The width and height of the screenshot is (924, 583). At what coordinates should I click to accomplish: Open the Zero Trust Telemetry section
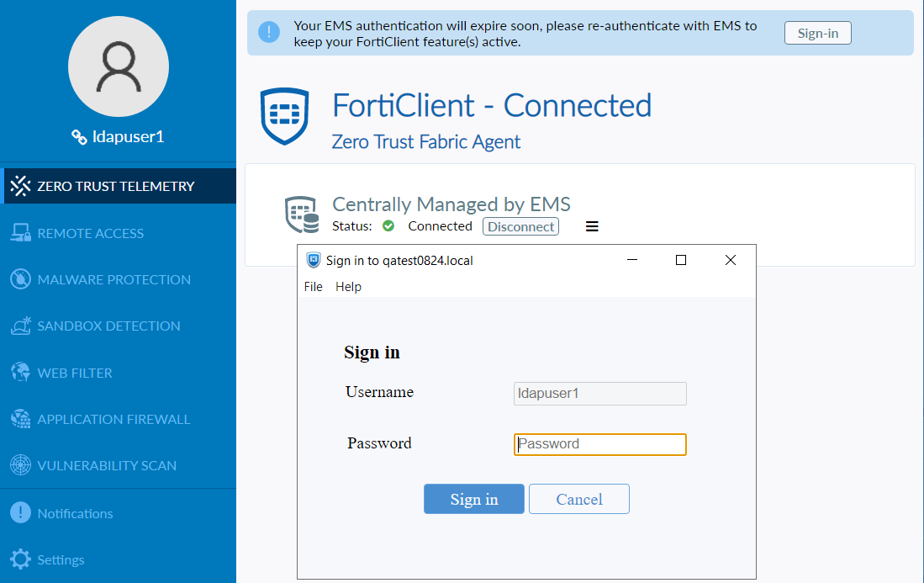click(x=98, y=186)
